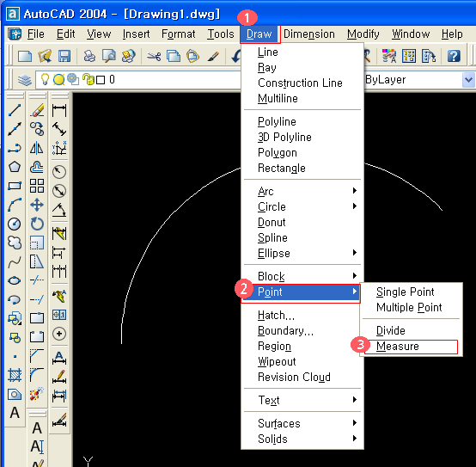Click the Cut scissors icon
The width and height of the screenshot is (476, 467).
154,56
